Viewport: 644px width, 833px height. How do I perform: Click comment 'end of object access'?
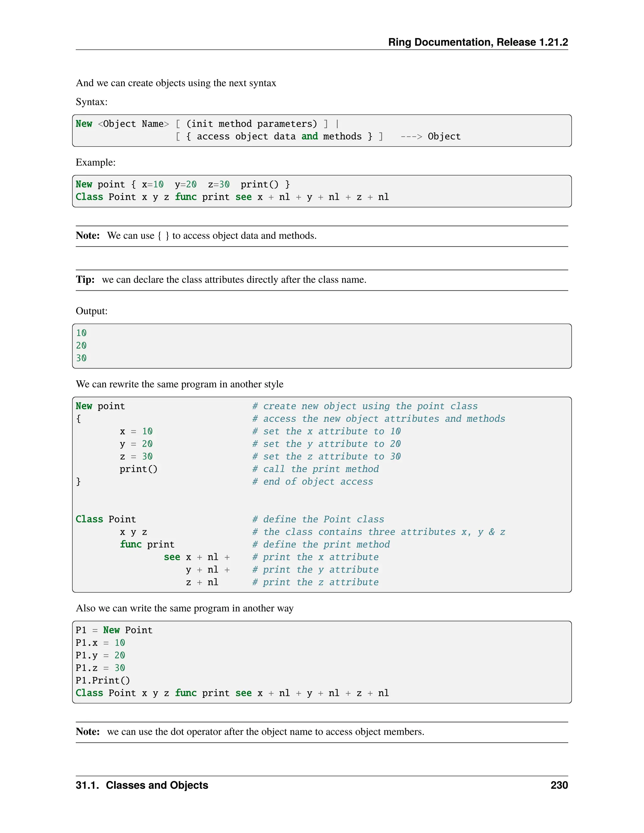point(313,482)
